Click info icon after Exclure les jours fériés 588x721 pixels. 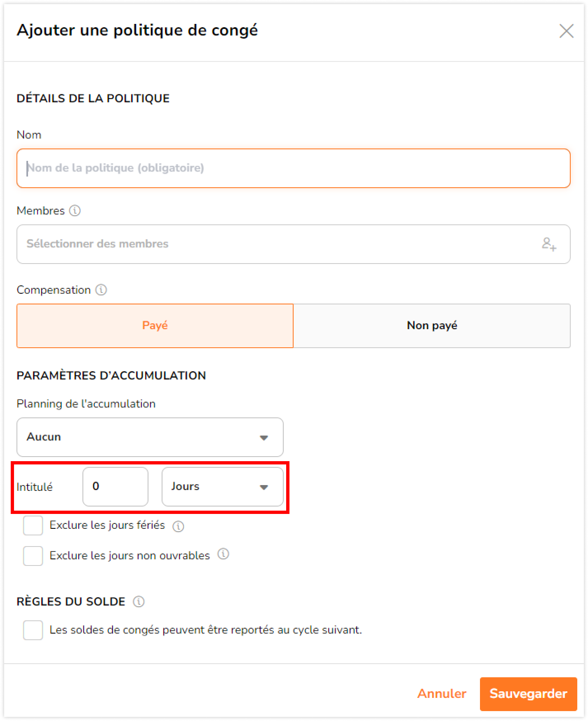pyautogui.click(x=178, y=526)
